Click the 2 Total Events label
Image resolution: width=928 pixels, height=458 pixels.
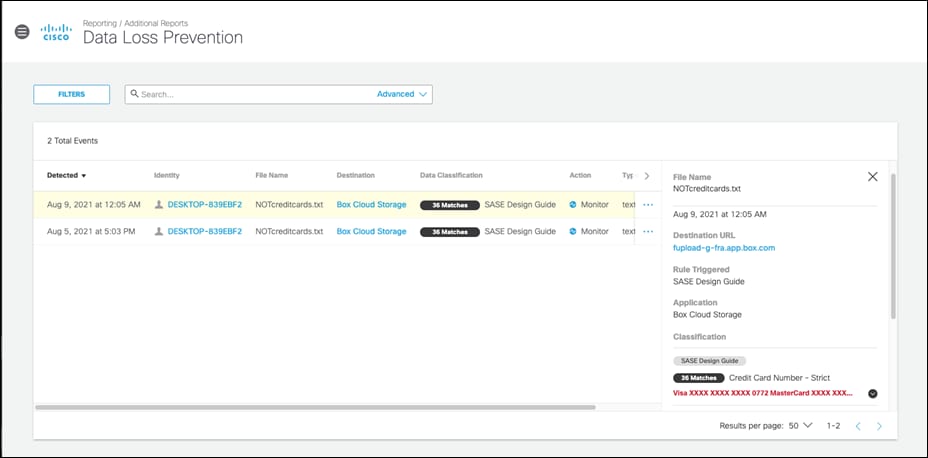pyautogui.click(x=72, y=141)
